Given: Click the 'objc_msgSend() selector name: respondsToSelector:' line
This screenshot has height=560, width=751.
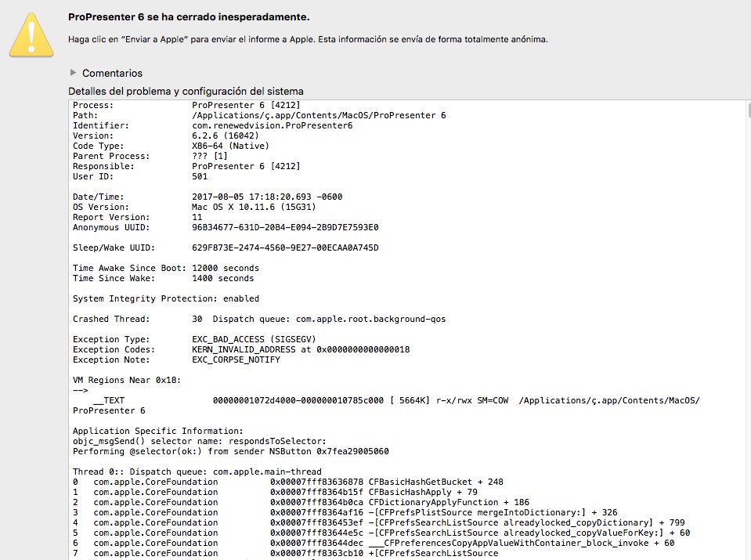Looking at the screenshot, I should click(199, 441).
